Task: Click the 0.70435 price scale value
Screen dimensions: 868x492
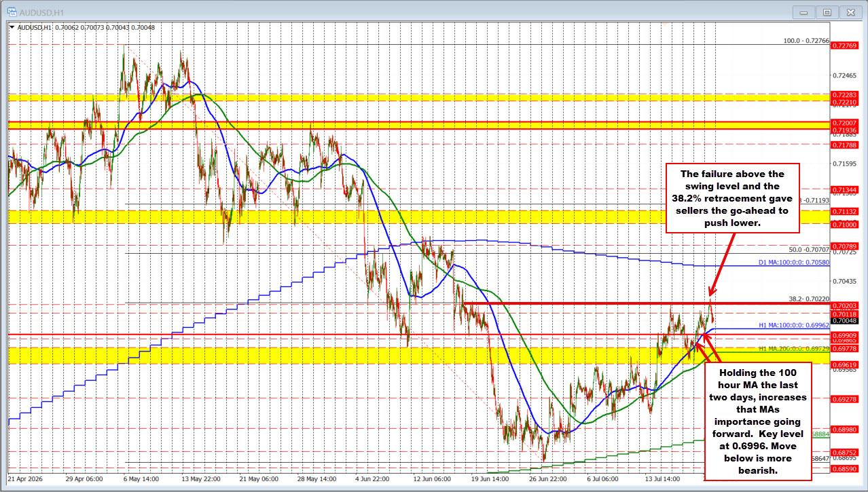Action: (x=846, y=280)
